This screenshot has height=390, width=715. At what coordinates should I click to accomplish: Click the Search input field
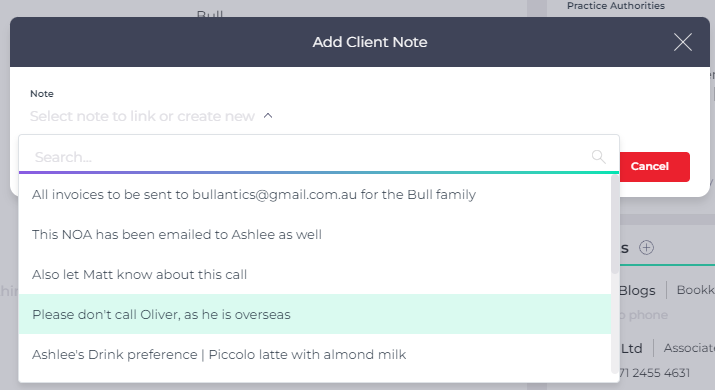(310, 157)
